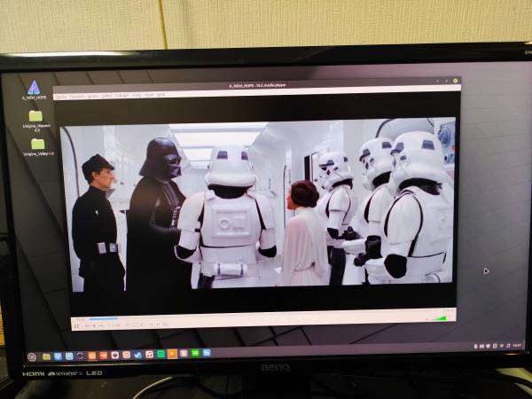Skip to next media with VLC next button
The height and width of the screenshot is (399, 532).
point(102,325)
